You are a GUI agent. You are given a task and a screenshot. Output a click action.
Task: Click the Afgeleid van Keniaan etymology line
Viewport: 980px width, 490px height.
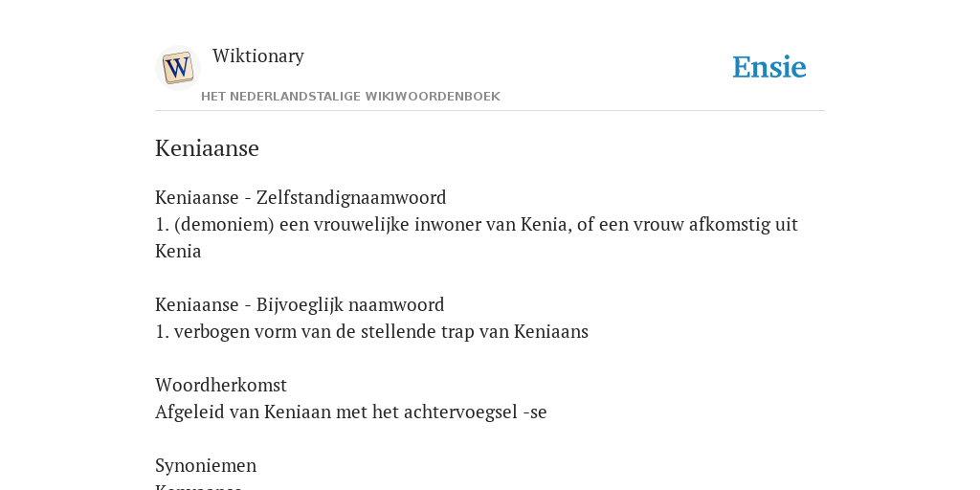[x=350, y=412]
